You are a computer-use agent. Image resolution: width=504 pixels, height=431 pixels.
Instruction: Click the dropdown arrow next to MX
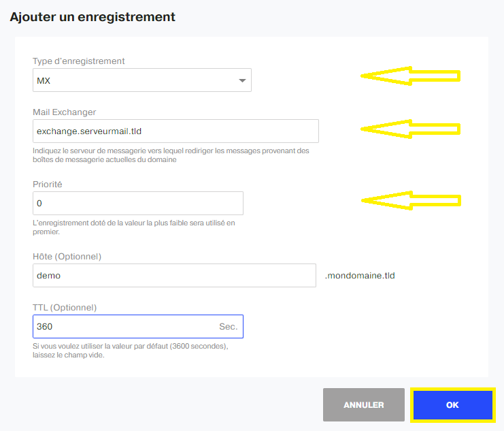pyautogui.click(x=242, y=80)
